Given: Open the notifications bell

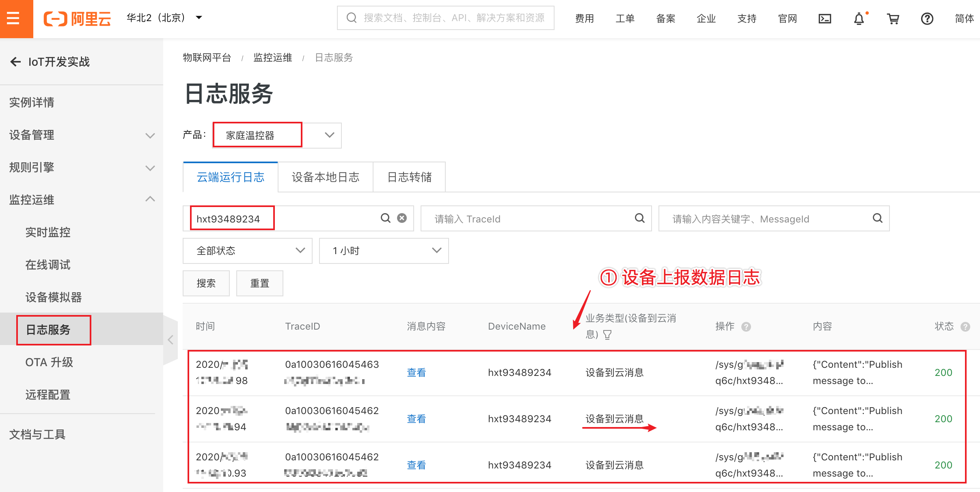Looking at the screenshot, I should point(859,19).
